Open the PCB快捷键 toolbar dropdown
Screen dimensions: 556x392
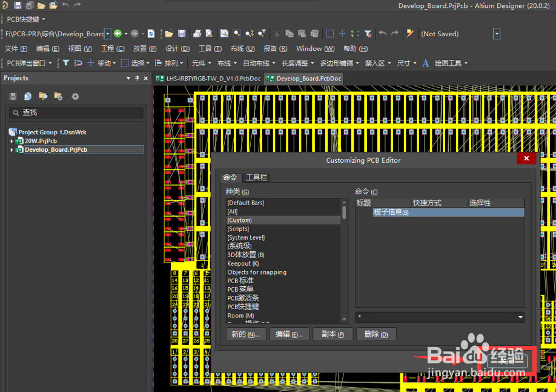click(x=44, y=19)
